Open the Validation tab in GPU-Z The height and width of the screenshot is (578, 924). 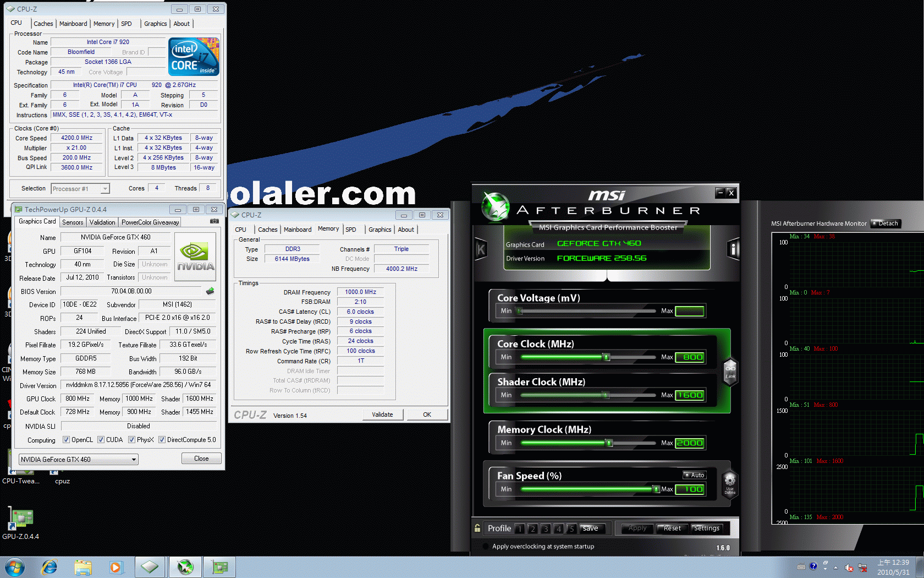click(102, 222)
